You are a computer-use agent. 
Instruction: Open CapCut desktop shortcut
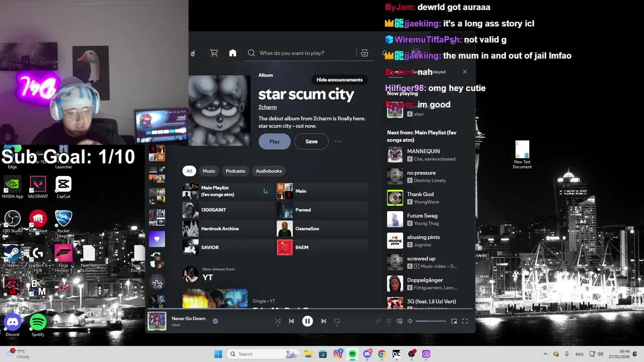click(x=63, y=188)
